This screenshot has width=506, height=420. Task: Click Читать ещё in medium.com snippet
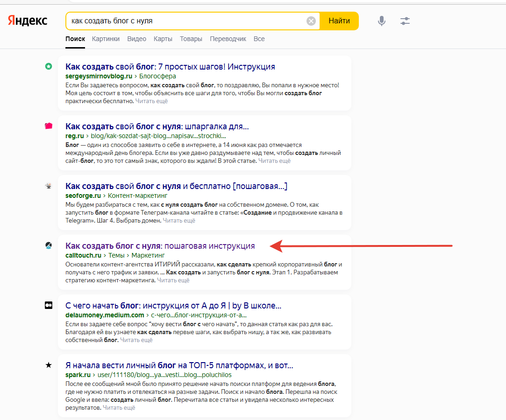click(x=136, y=340)
